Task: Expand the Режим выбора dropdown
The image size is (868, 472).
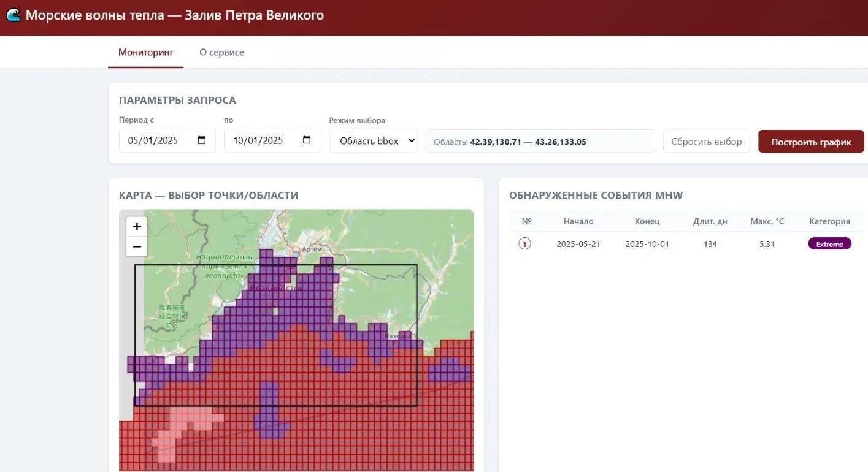Action: tap(374, 140)
